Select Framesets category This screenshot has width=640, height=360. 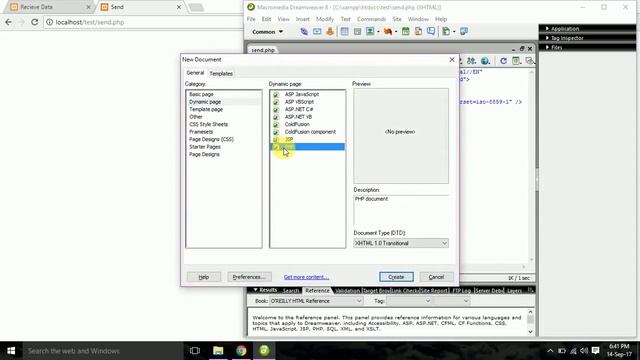tap(201, 132)
